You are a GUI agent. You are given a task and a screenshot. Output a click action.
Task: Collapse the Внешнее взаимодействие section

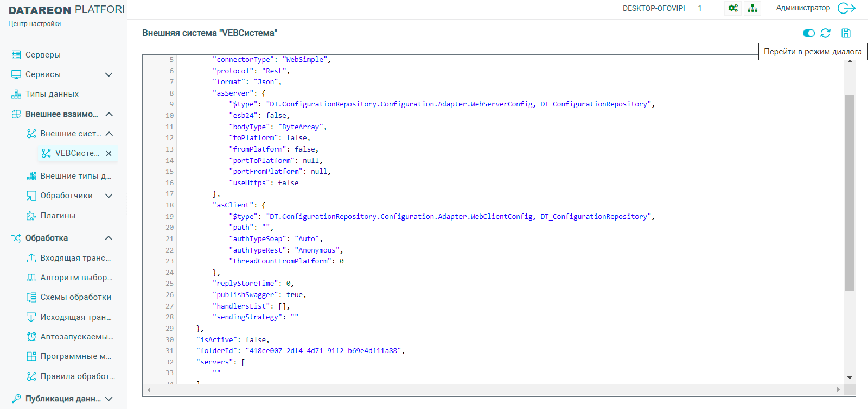point(108,114)
